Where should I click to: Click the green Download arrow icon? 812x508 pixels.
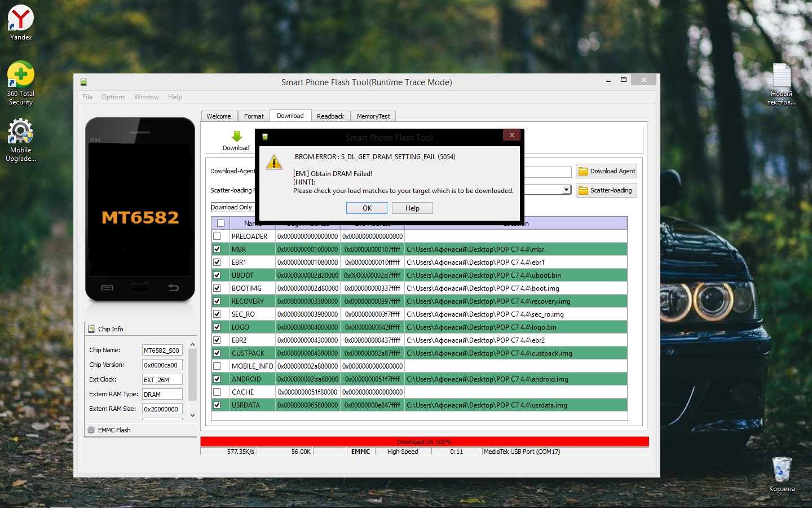pos(236,137)
